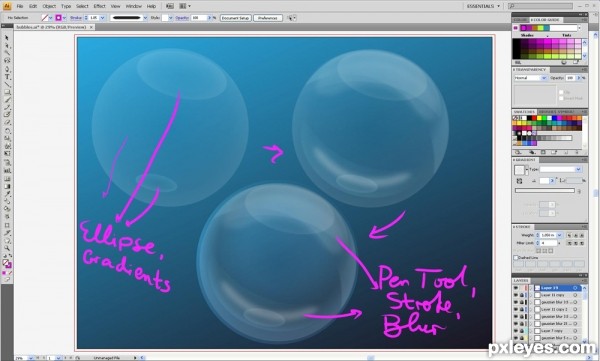Select the Pencil tool
The image size is (600, 361).
(x=7, y=107)
